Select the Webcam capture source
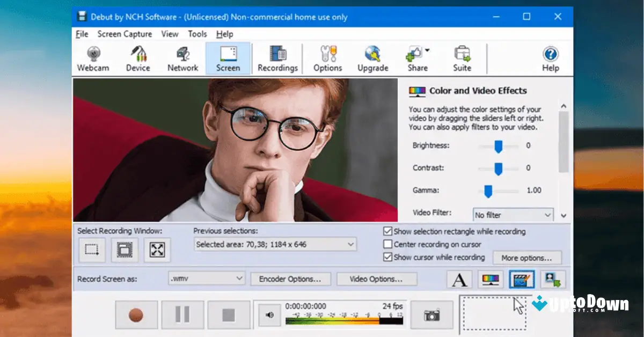The image size is (644, 337). 93,58
